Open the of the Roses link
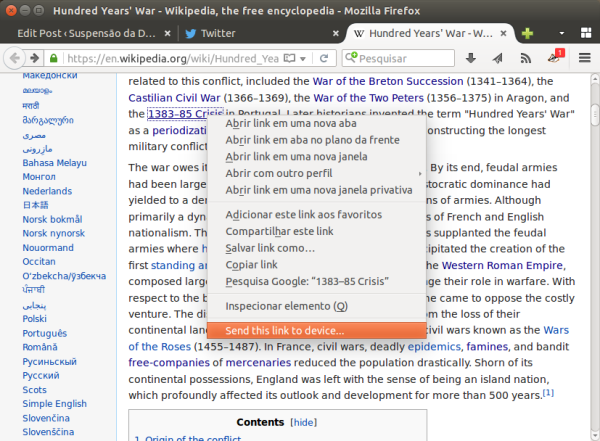Viewport: 600px width, 441px height. (x=160, y=346)
